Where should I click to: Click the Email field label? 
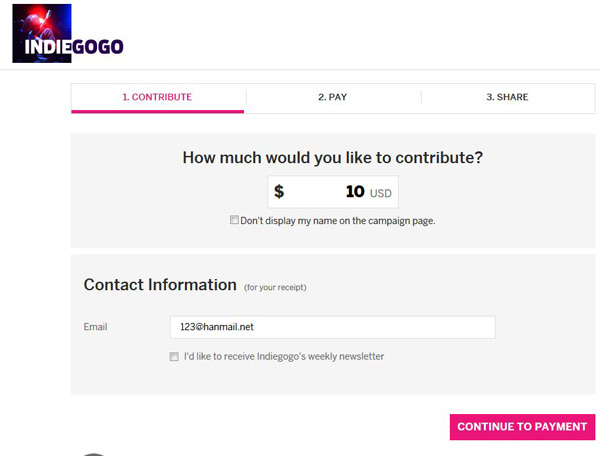pyautogui.click(x=95, y=327)
